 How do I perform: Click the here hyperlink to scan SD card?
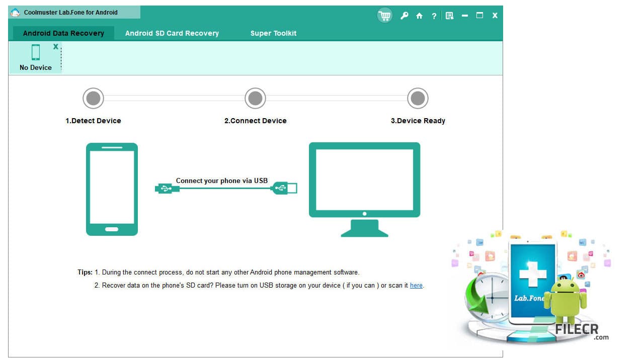point(416,285)
